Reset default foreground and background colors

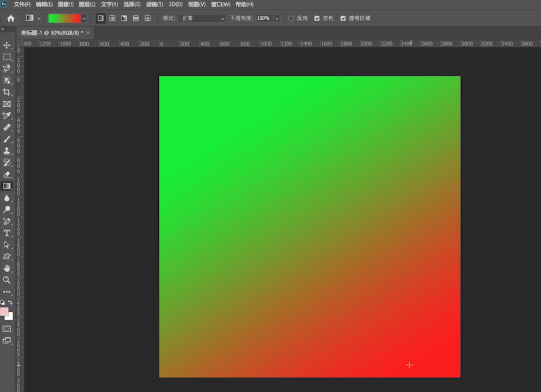[3, 302]
